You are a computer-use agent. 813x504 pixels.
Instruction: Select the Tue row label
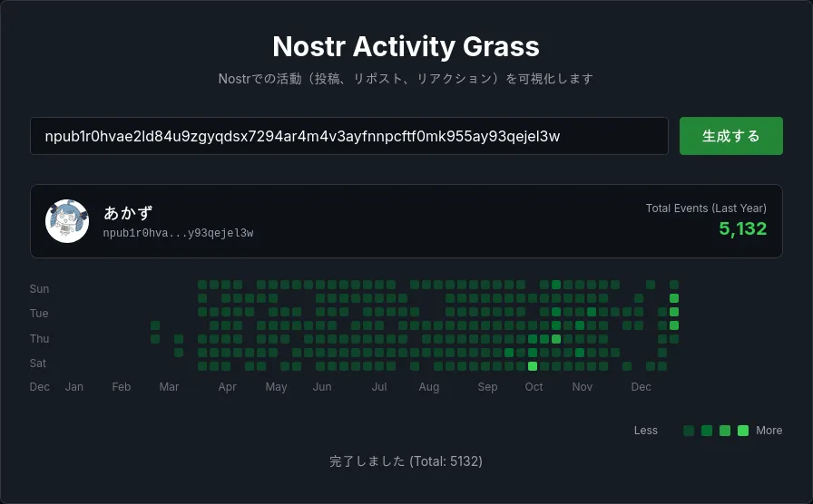[39, 314]
